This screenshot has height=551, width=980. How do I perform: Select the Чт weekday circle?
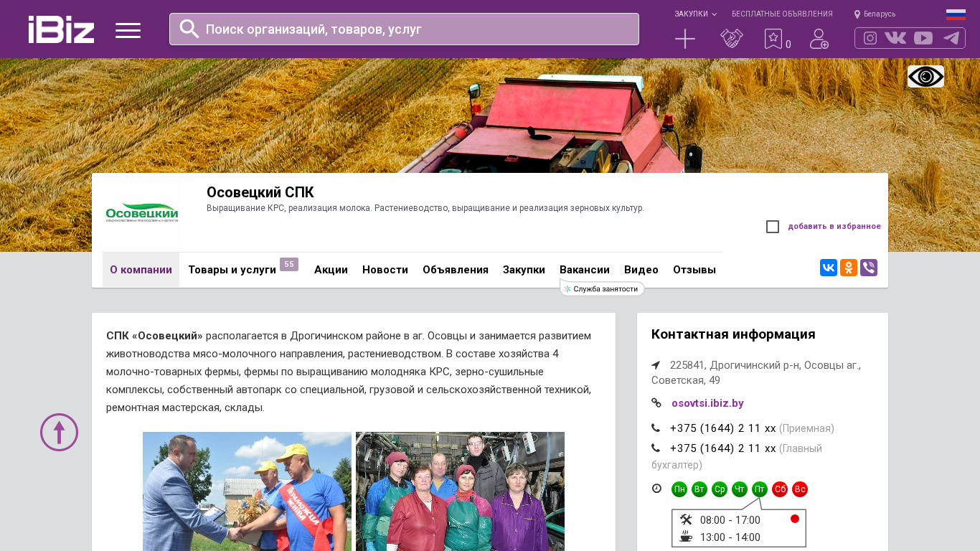tap(740, 489)
